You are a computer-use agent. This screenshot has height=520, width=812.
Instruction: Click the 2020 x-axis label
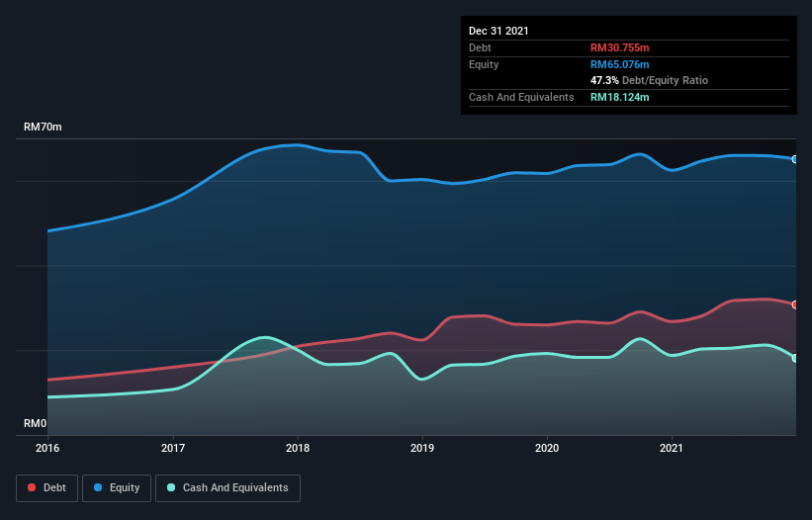click(547, 448)
